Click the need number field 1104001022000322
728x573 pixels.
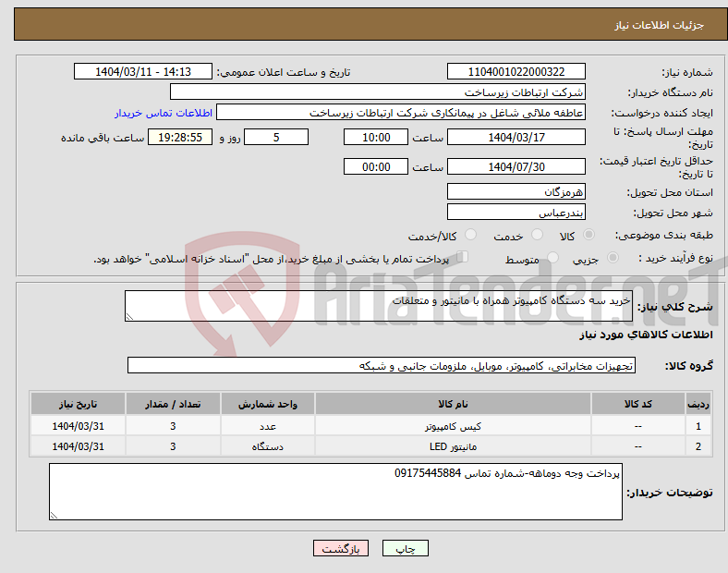pos(516,71)
